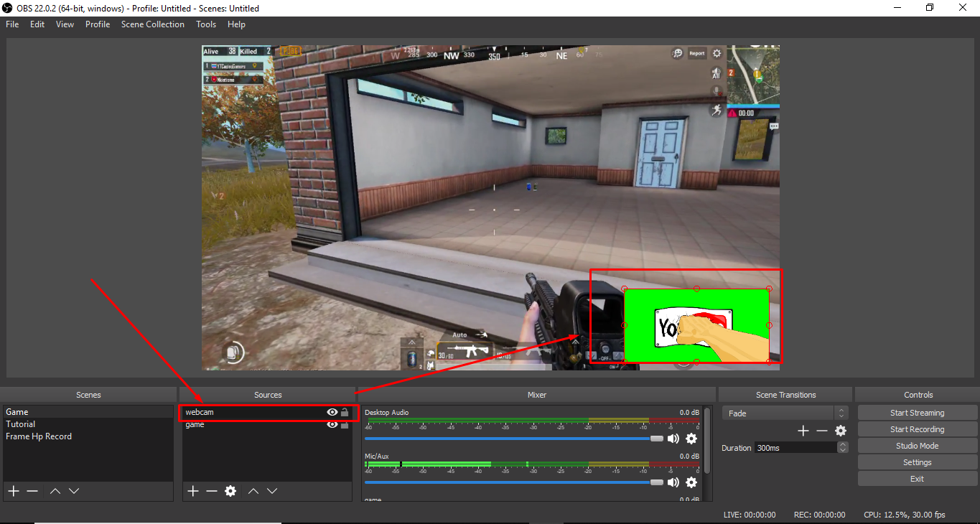Open Settings from Controls panel
980x524 pixels.
pyautogui.click(x=918, y=462)
